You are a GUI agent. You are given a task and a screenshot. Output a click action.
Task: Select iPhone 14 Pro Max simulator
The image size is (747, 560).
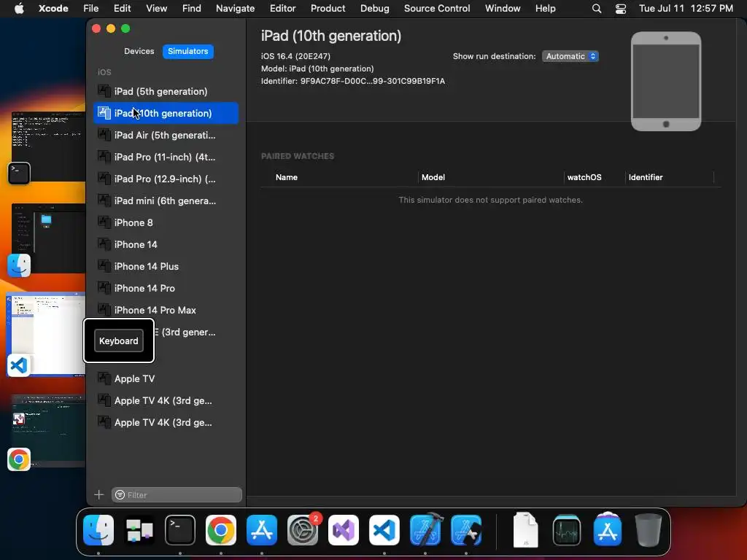166,311
